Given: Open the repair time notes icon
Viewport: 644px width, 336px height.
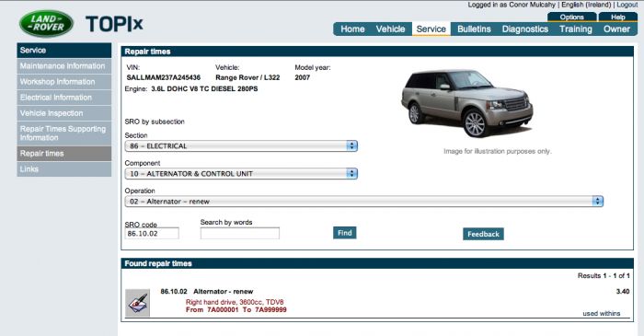Looking at the screenshot, I should 138,303.
